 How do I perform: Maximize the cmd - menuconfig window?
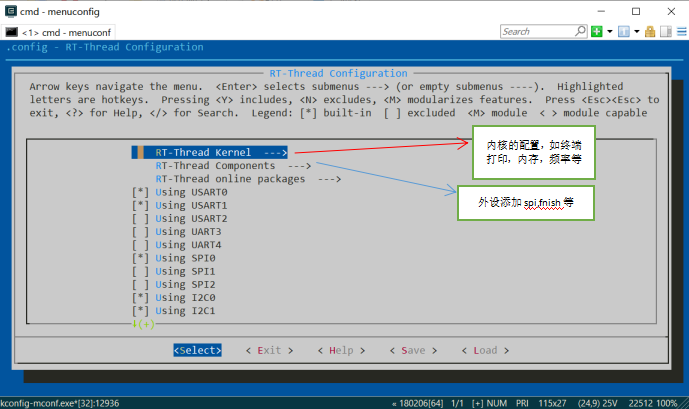click(636, 11)
